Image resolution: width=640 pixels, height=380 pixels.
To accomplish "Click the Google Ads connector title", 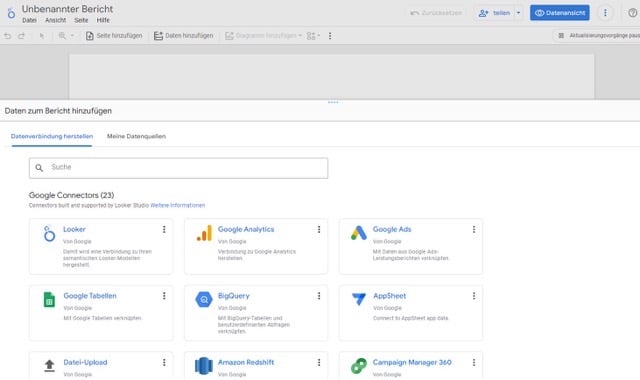I will pos(392,229).
